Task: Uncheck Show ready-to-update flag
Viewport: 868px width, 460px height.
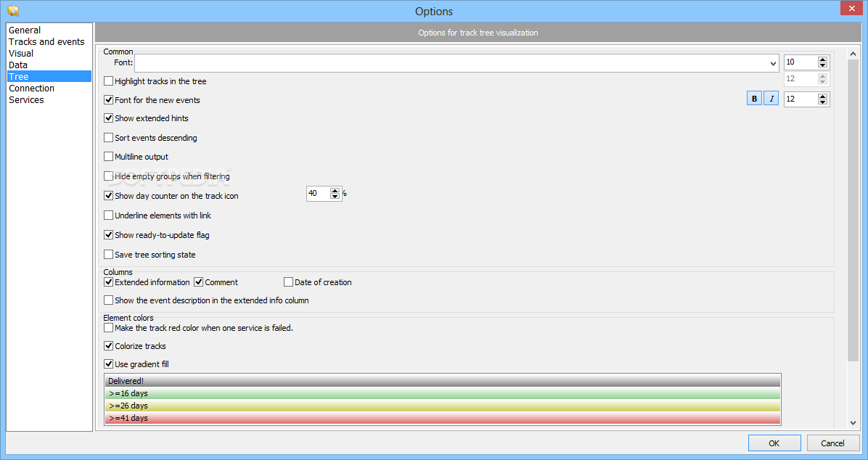Action: pyautogui.click(x=109, y=234)
